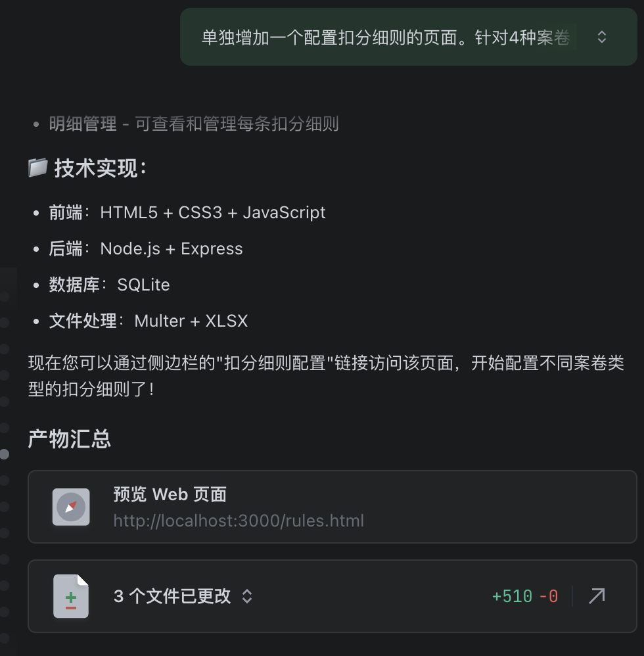Click the folder emoji beside 技术实现
The image size is (644, 656).
pyautogui.click(x=37, y=168)
